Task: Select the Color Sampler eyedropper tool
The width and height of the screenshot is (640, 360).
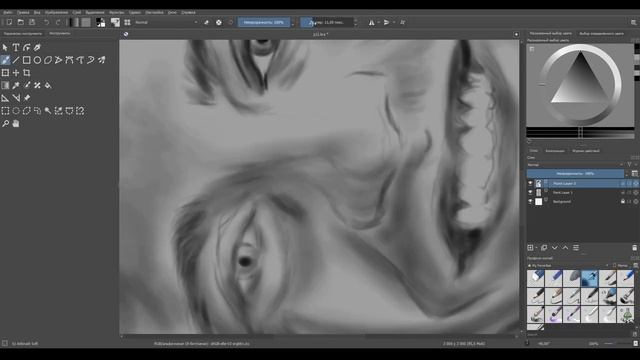Action: 16,85
